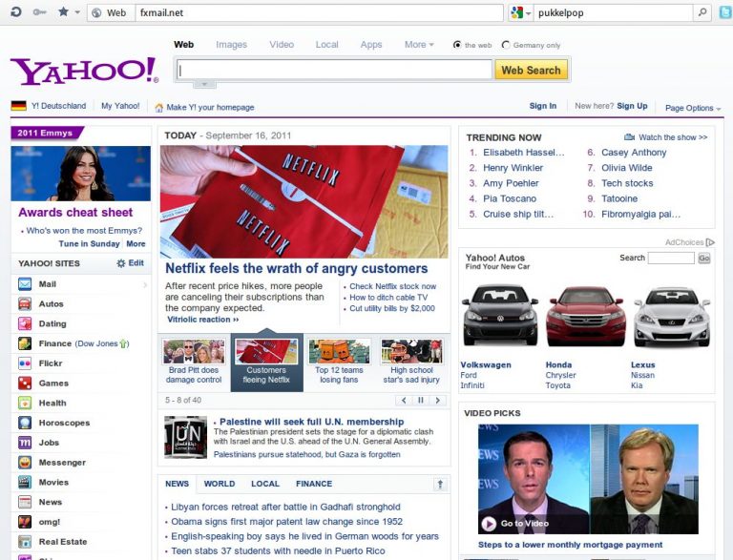Open the Page Options dropdown
Viewport: 733px width, 560px height.
point(693,108)
